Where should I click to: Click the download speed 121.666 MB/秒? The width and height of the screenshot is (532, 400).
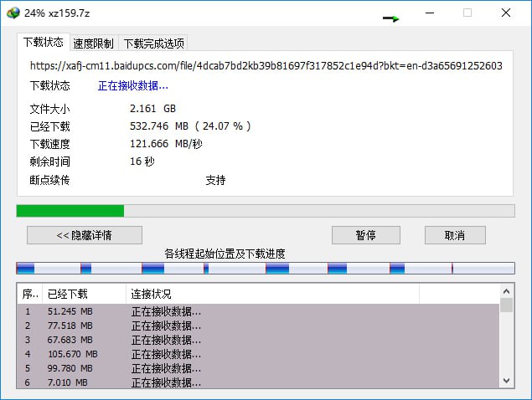coord(166,144)
